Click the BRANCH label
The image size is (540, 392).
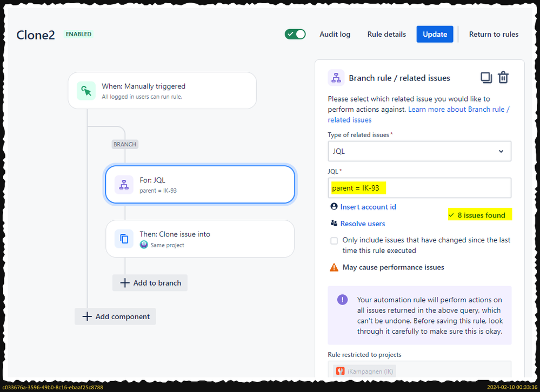click(x=125, y=144)
